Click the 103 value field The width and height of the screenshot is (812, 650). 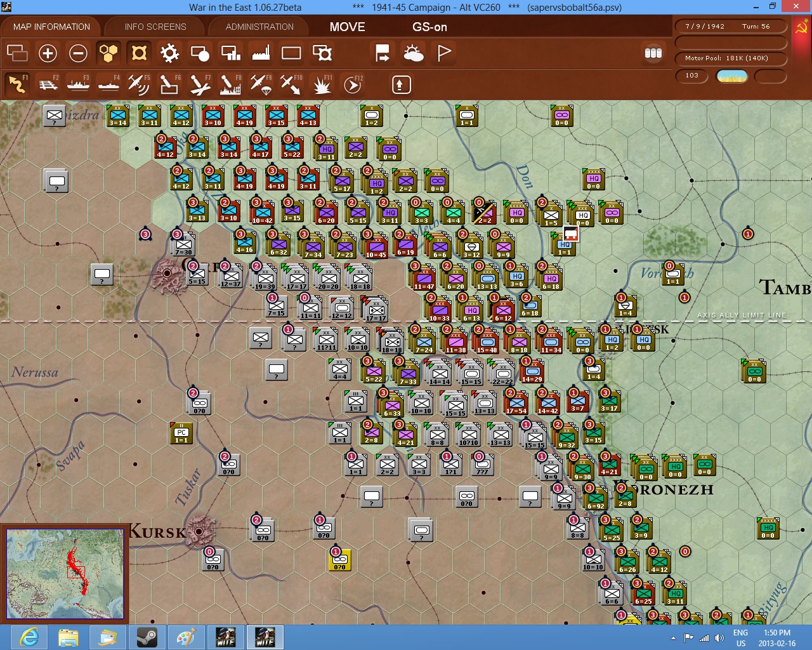click(693, 76)
